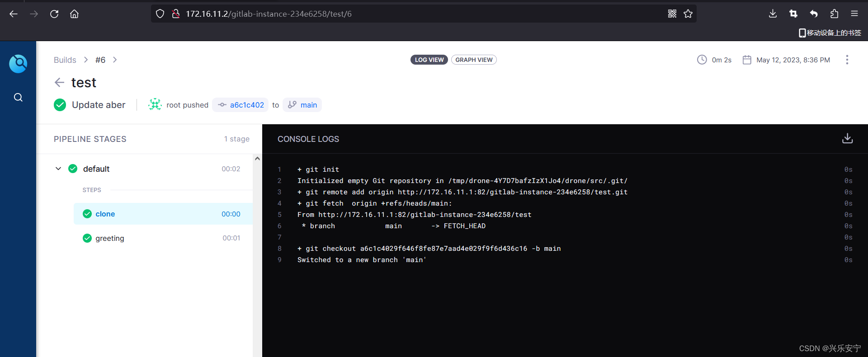Click the 'git remote add origin' log line
This screenshot has width=868, height=357.
(x=462, y=192)
